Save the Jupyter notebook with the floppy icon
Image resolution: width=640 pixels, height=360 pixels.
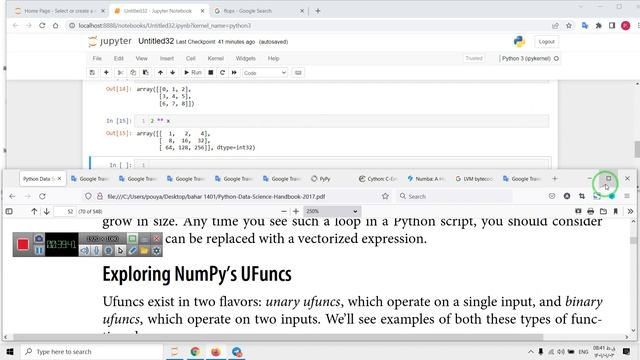[92, 73]
